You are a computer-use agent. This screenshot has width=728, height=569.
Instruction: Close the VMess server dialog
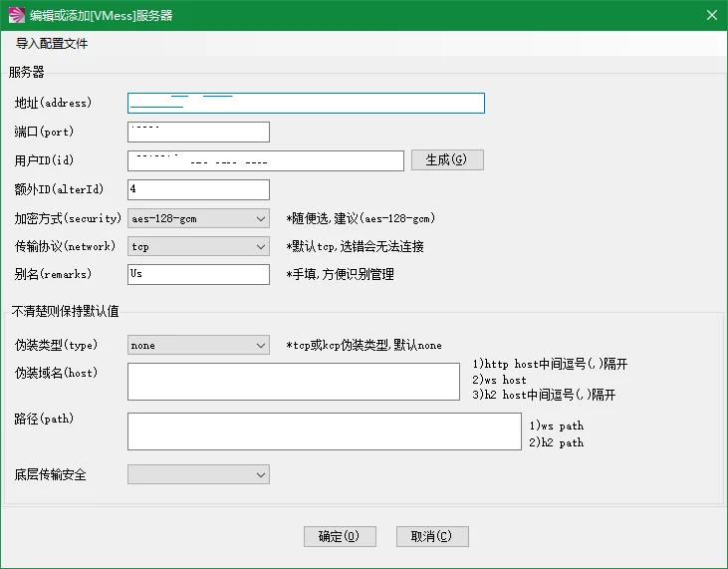click(x=712, y=15)
